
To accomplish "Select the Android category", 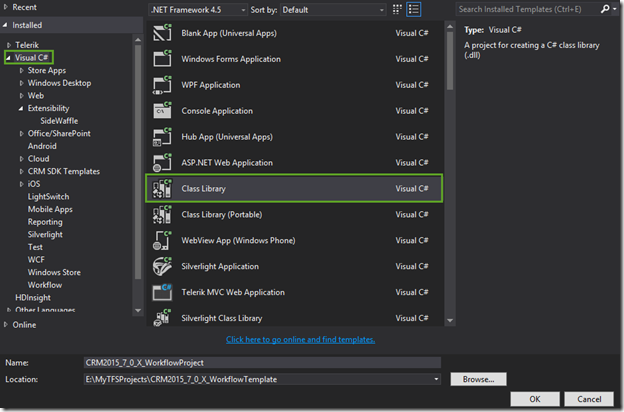I will tap(42, 146).
